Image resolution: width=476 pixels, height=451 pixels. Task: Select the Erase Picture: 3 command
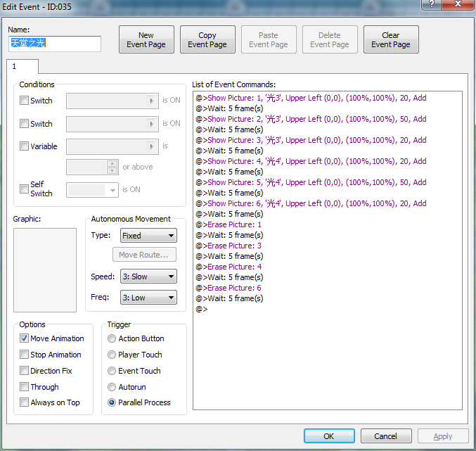[229, 246]
